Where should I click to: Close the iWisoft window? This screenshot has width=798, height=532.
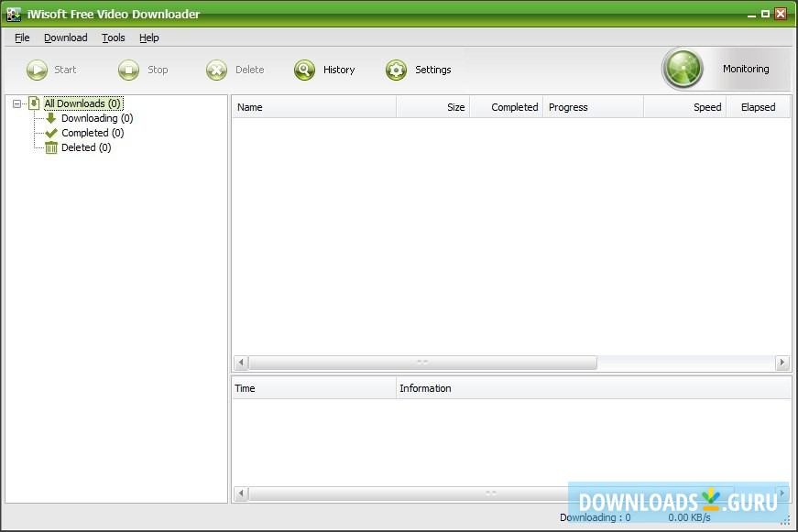tap(781, 14)
